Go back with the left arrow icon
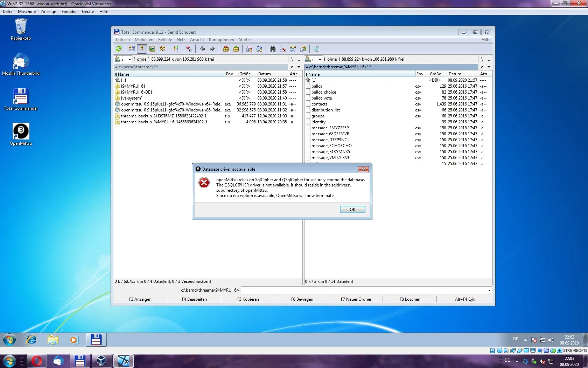588x368 pixels. [x=202, y=49]
